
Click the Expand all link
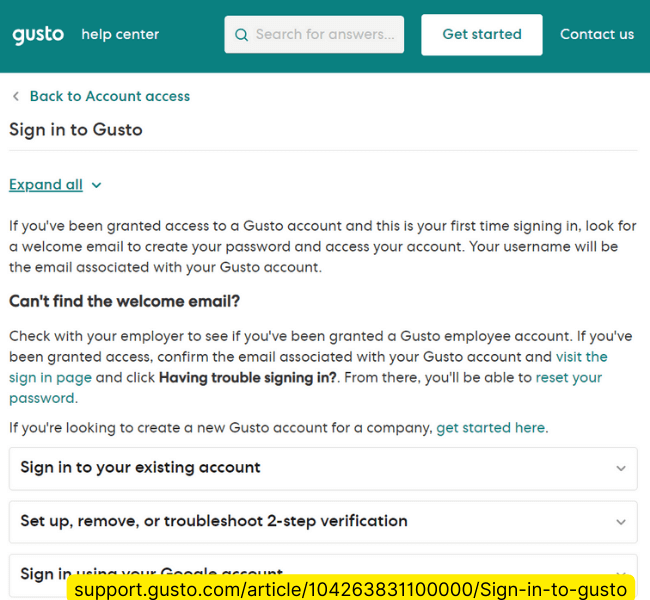tap(46, 185)
